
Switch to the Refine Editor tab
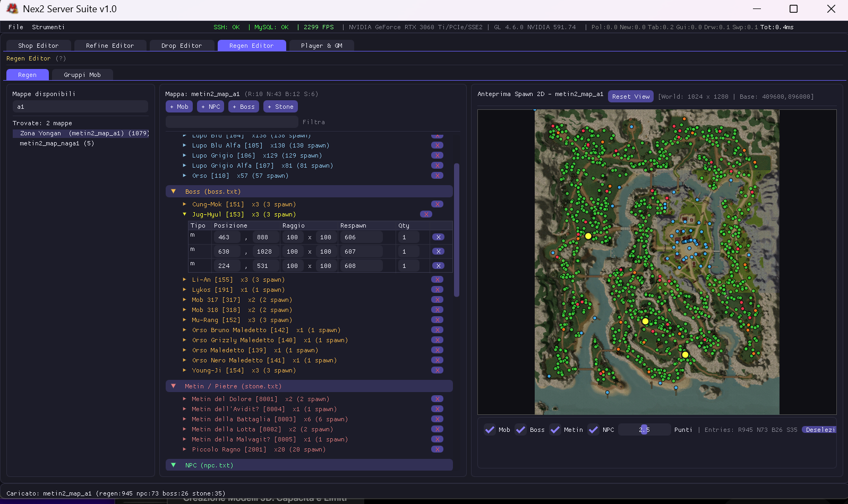coord(110,46)
